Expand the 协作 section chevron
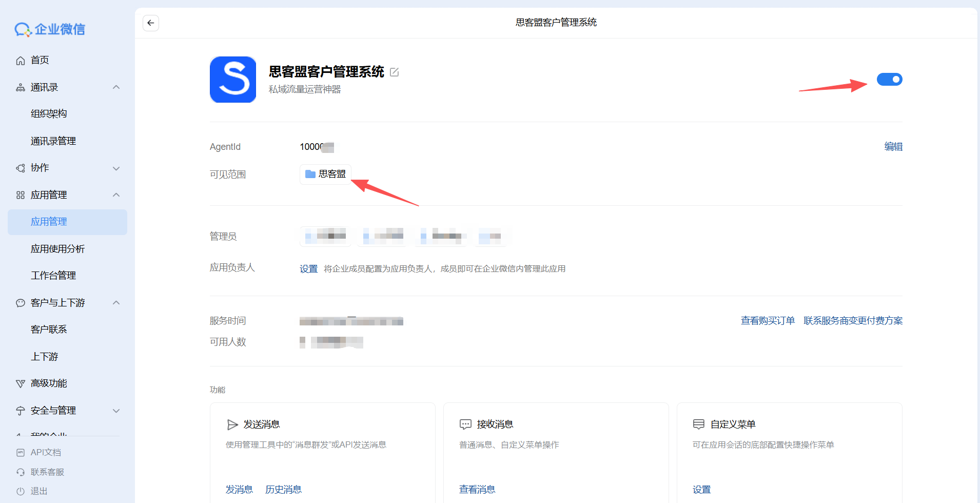This screenshot has width=980, height=503. (116, 168)
